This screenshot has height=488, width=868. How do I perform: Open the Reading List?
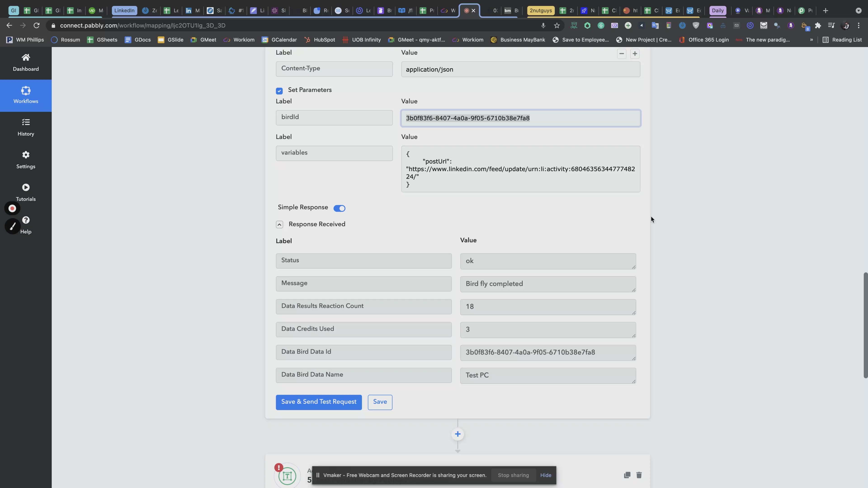click(842, 40)
